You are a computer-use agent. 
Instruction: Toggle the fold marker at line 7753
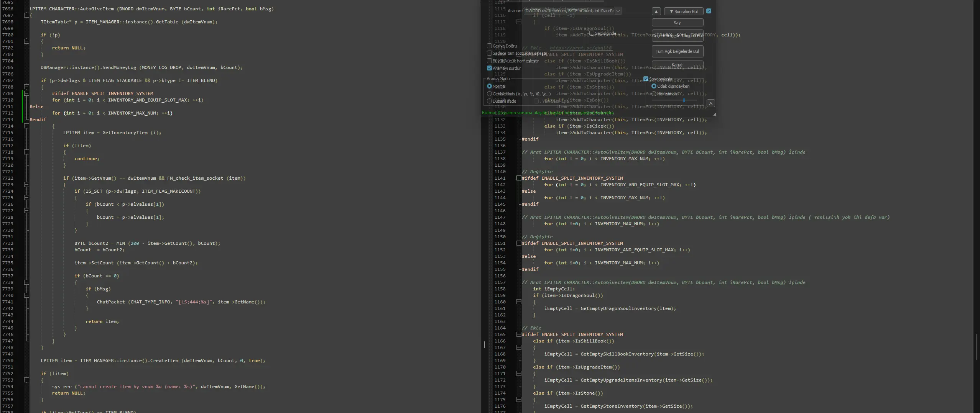point(26,380)
